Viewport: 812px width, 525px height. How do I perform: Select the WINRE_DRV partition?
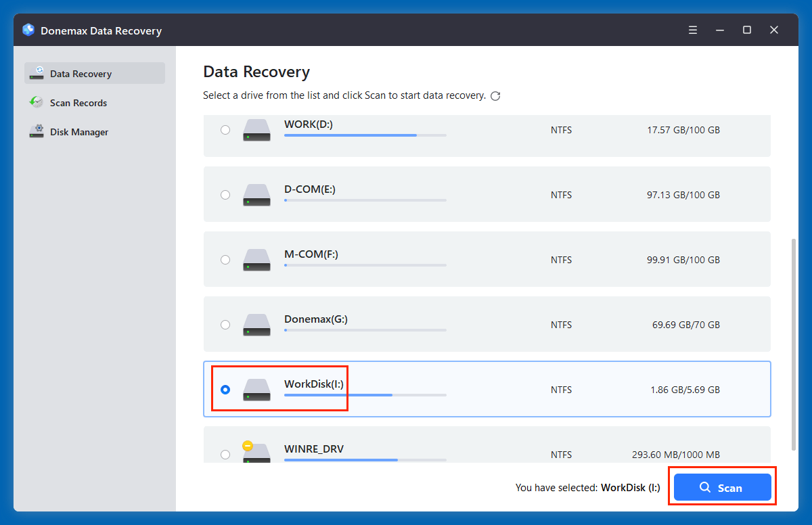[x=225, y=454]
